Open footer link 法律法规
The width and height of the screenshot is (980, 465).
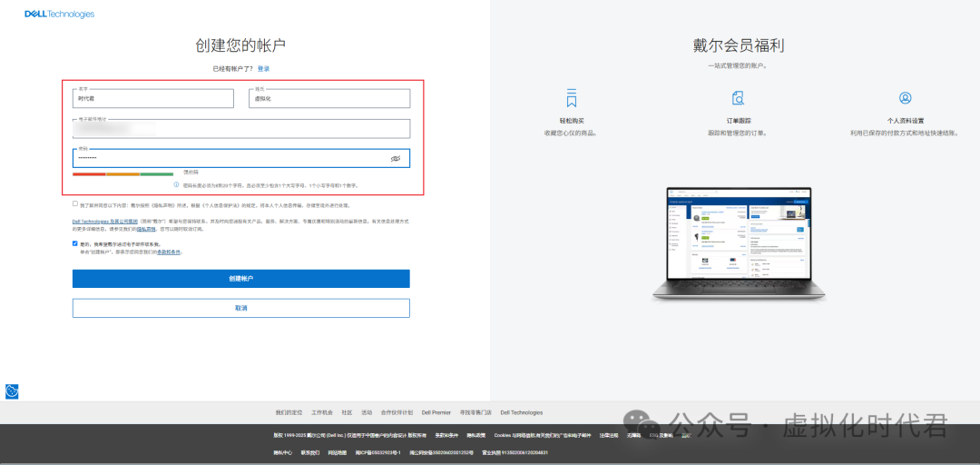tap(609, 435)
